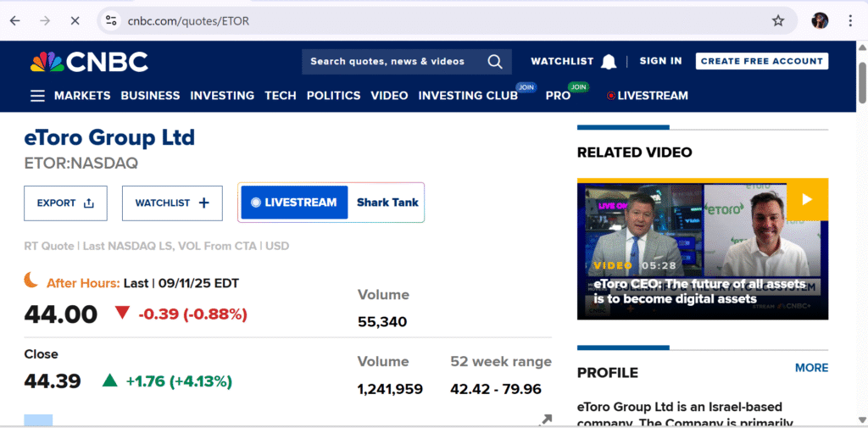
Task: Click the JOIN badge on Investing Club
Action: click(x=526, y=87)
